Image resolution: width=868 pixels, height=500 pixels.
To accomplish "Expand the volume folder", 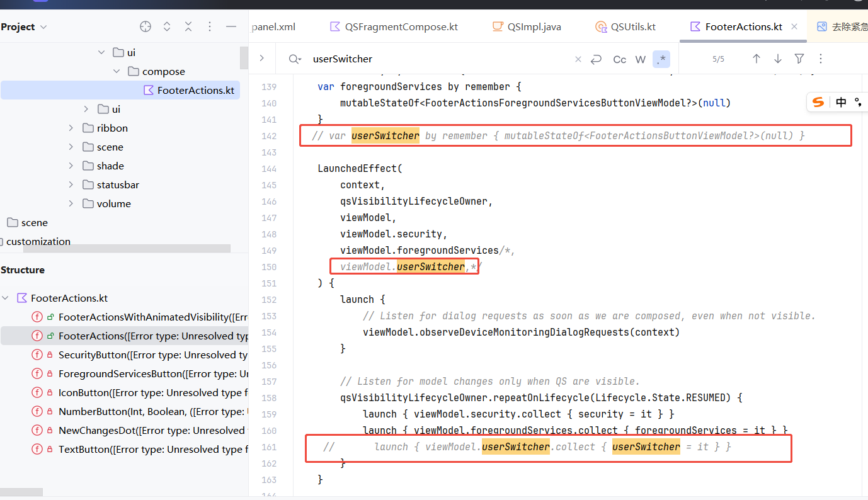I will click(71, 203).
